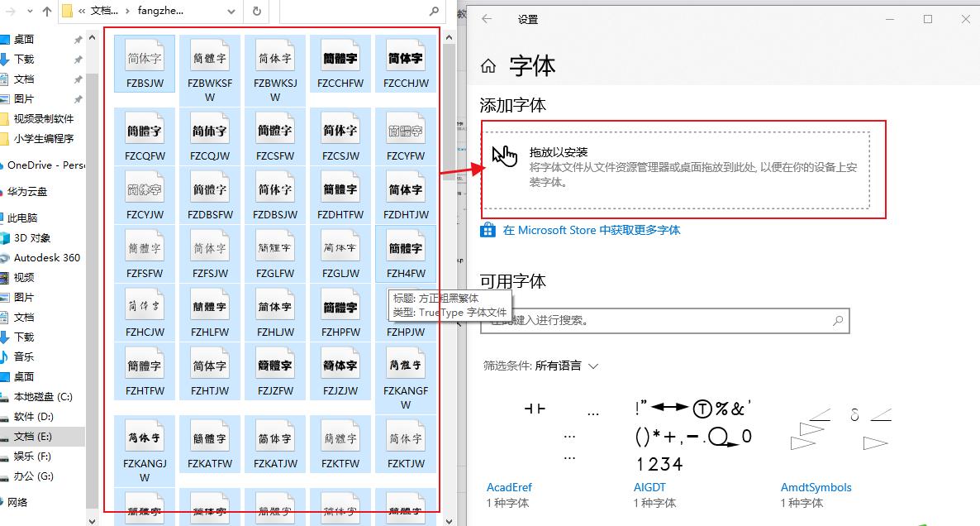Select the bold FZH4FW font file

(x=406, y=248)
